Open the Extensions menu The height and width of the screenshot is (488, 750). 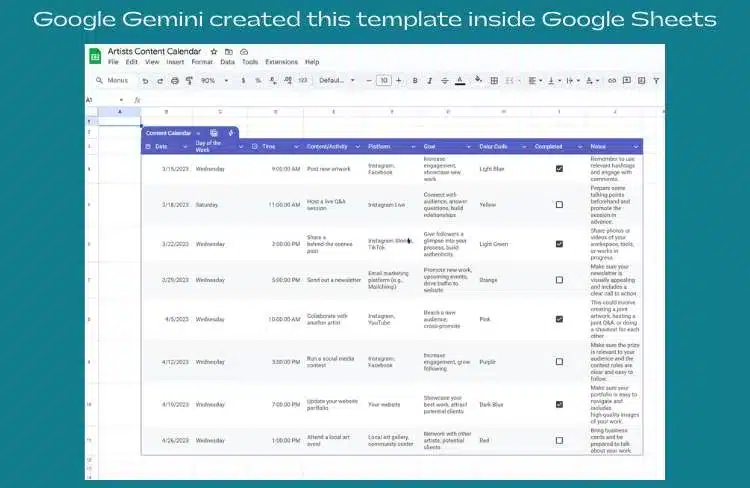[x=281, y=62]
